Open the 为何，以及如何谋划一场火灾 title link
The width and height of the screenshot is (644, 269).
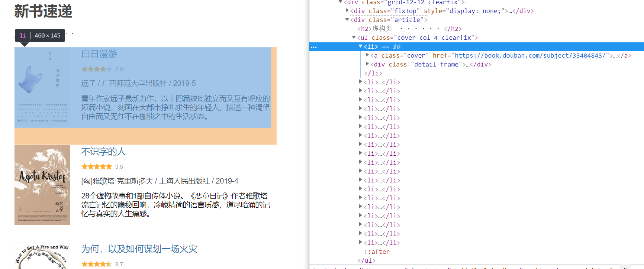(x=139, y=249)
